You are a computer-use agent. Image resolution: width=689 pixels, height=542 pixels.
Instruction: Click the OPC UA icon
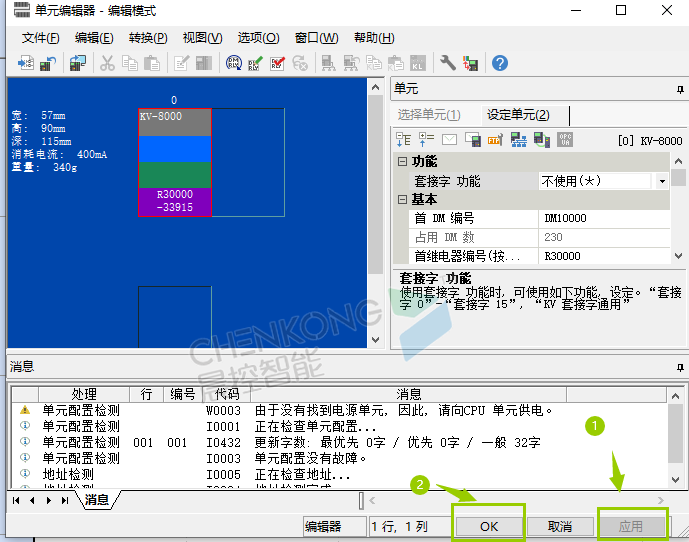point(565,140)
